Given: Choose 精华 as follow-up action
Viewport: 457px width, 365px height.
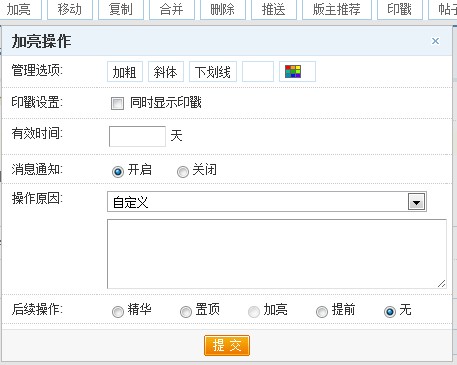Looking at the screenshot, I should (x=118, y=312).
